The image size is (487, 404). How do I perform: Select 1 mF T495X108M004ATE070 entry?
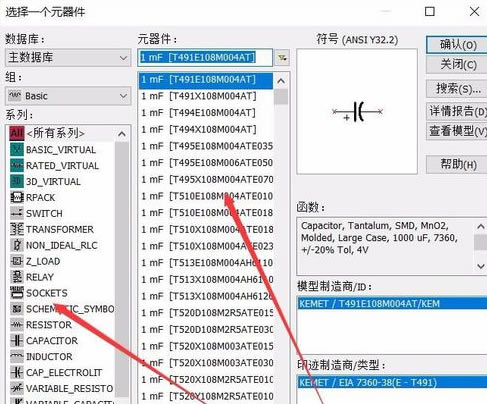206,179
